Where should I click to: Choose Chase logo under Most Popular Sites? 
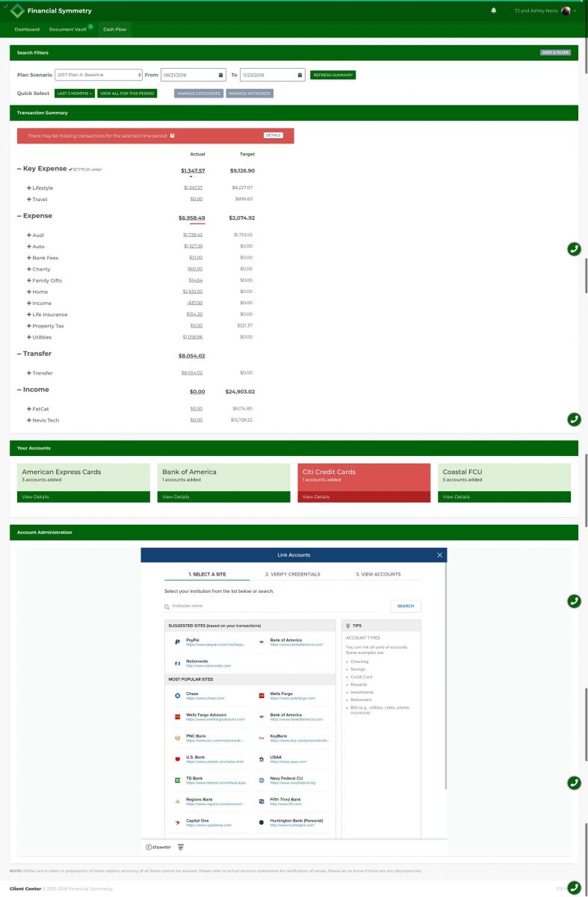click(x=176, y=695)
